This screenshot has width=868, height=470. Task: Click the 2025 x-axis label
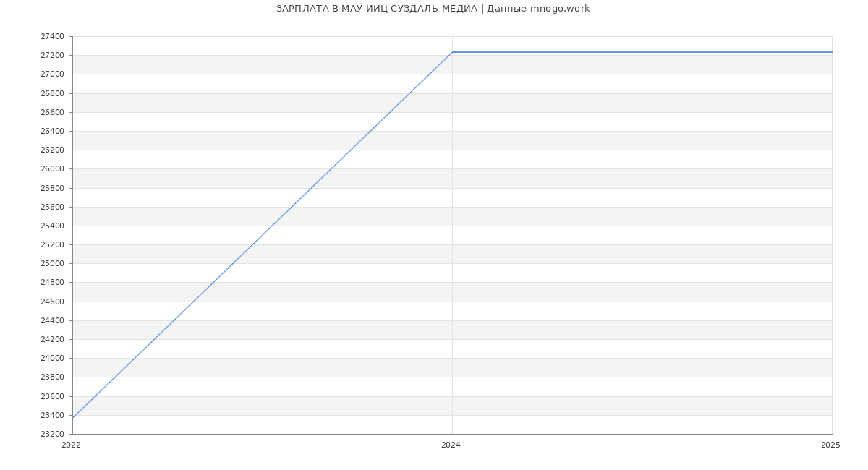pos(830,445)
